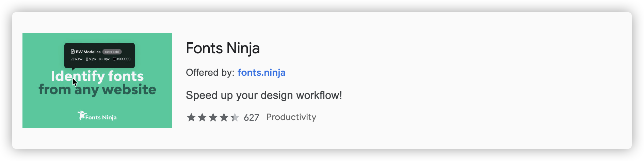Click the first rating star

[x=191, y=117]
